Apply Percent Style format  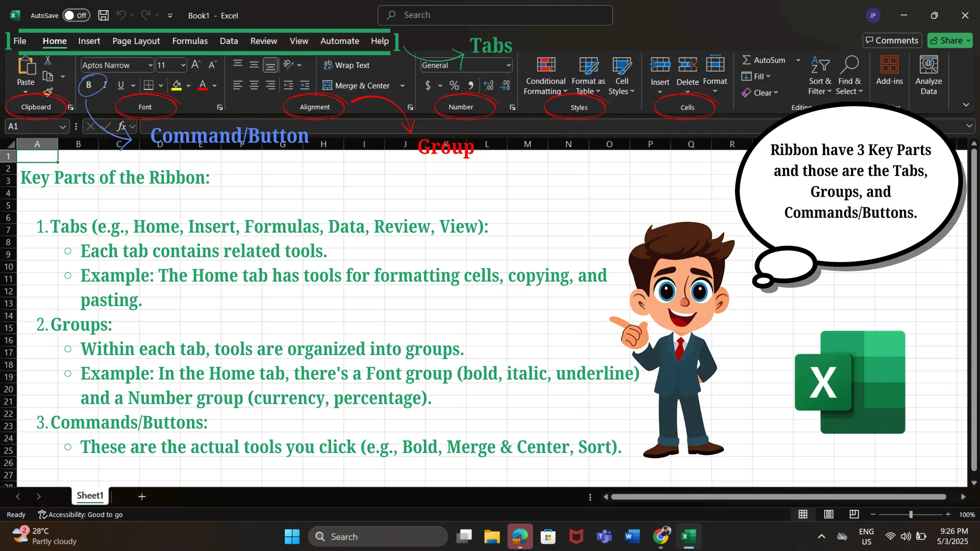(454, 85)
